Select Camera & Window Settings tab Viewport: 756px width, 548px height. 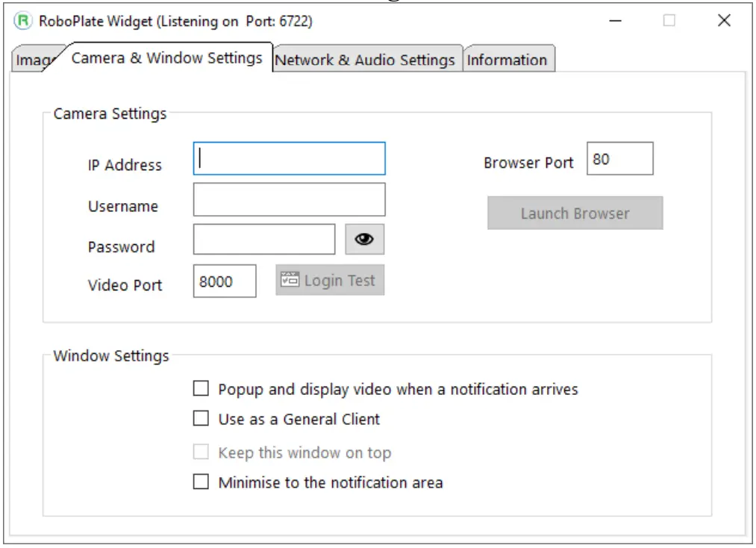point(166,58)
